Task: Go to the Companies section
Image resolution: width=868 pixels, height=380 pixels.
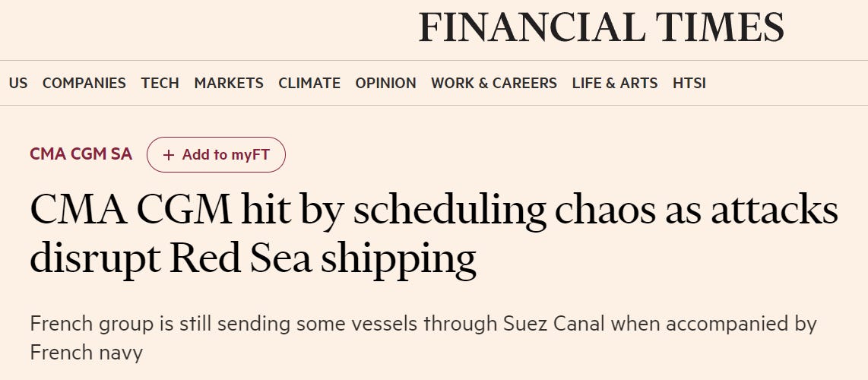Action: [x=84, y=84]
